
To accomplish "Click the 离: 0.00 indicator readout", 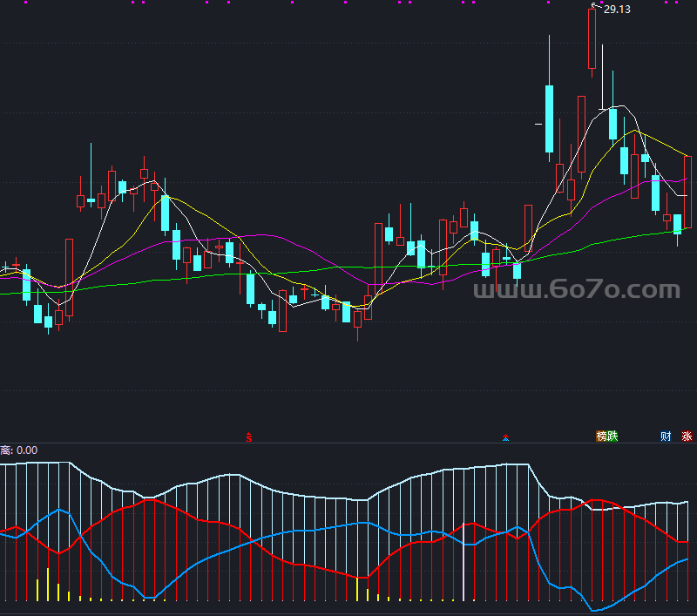I will coord(18,450).
